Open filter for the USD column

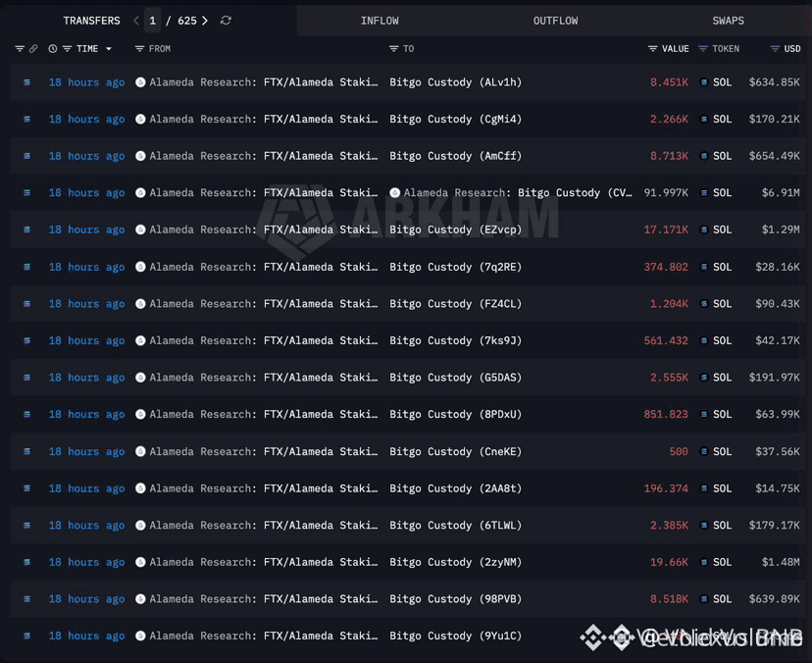tap(775, 49)
